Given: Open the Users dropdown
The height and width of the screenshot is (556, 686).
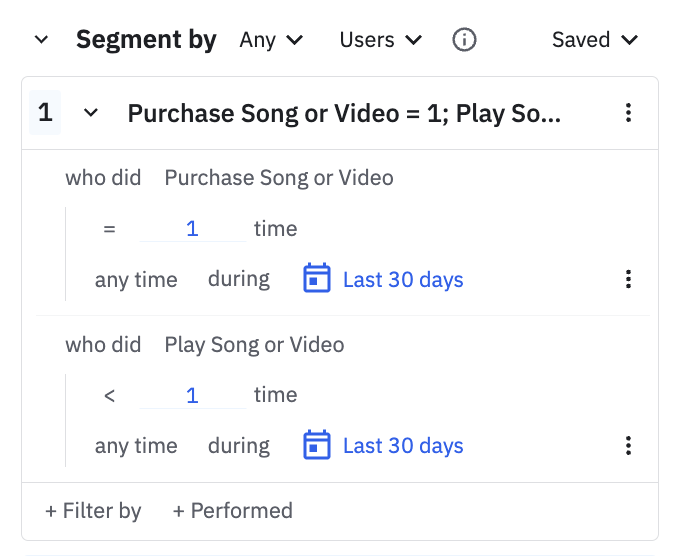Looking at the screenshot, I should (x=380, y=40).
